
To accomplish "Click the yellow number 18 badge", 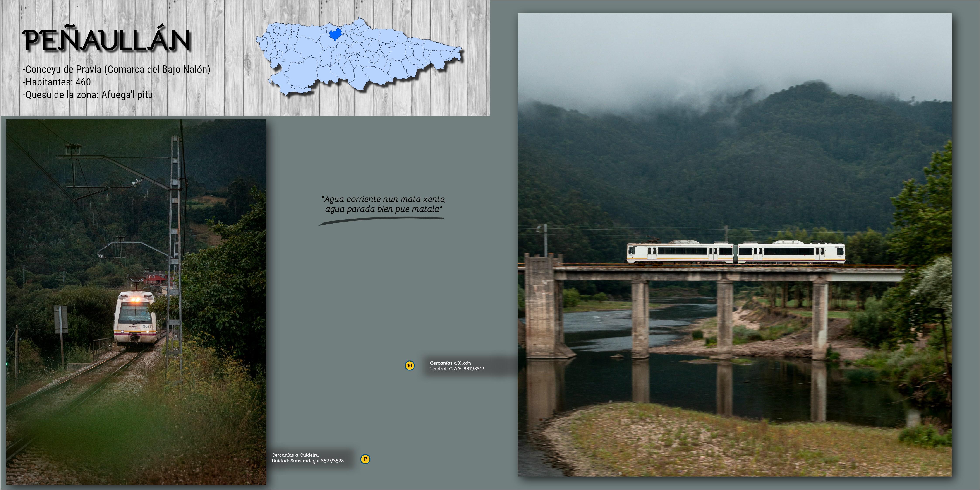I will [409, 365].
